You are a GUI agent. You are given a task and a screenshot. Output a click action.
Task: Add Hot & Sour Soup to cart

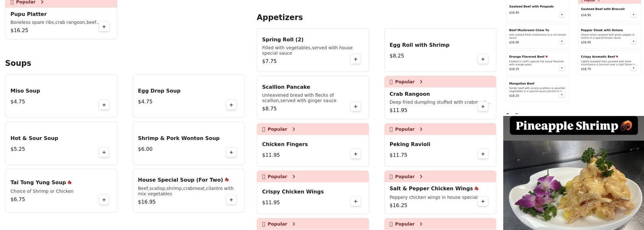point(104,152)
